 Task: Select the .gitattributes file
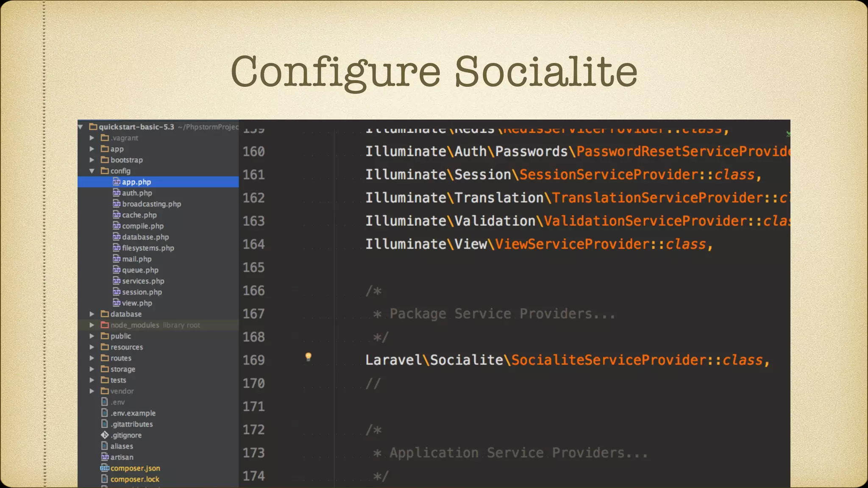131,424
